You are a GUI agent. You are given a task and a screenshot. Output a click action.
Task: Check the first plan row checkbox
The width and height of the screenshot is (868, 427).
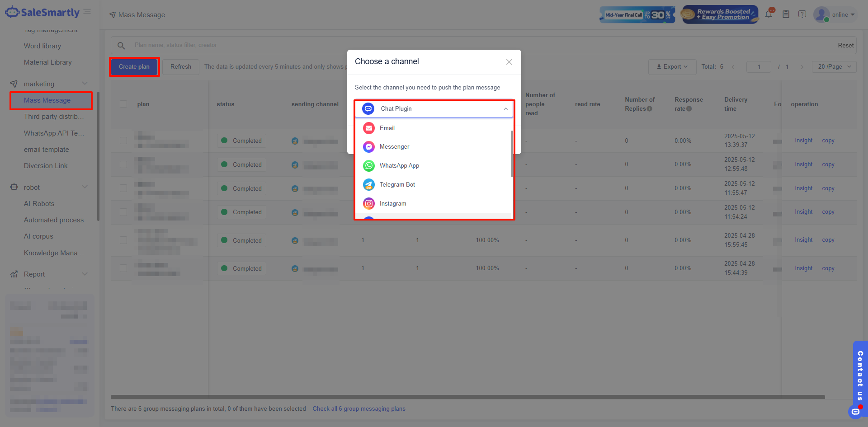click(123, 141)
